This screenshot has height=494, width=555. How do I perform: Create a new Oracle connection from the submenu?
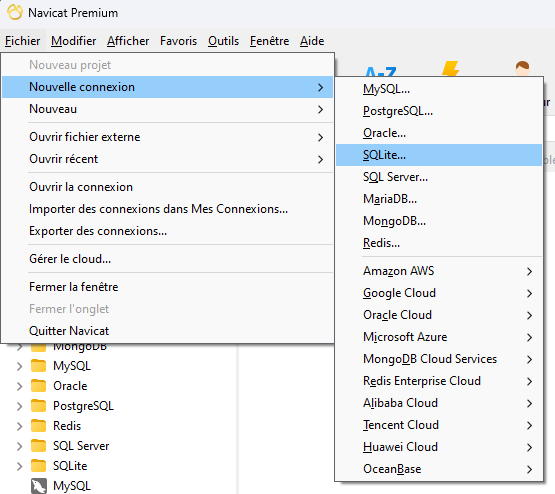(x=439, y=133)
